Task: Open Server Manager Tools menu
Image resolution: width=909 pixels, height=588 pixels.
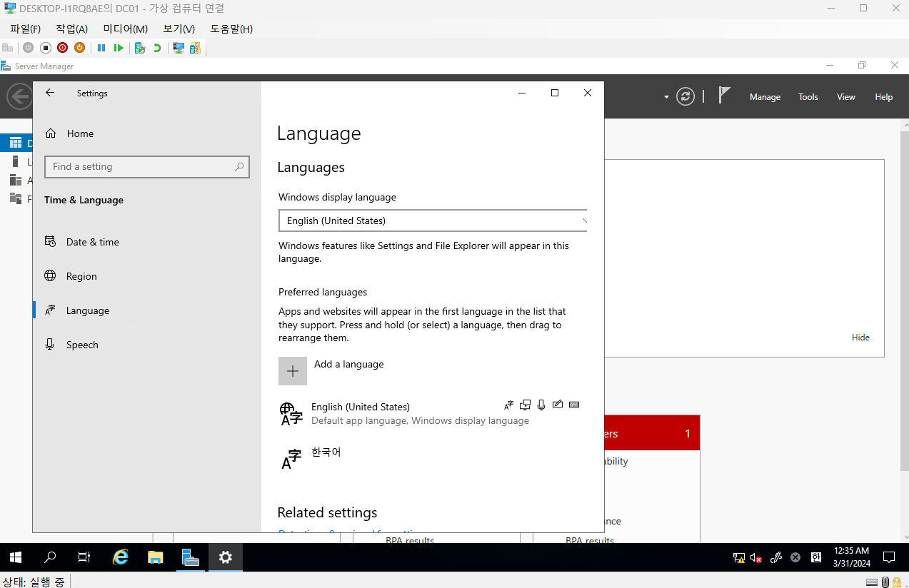Action: pyautogui.click(x=808, y=97)
